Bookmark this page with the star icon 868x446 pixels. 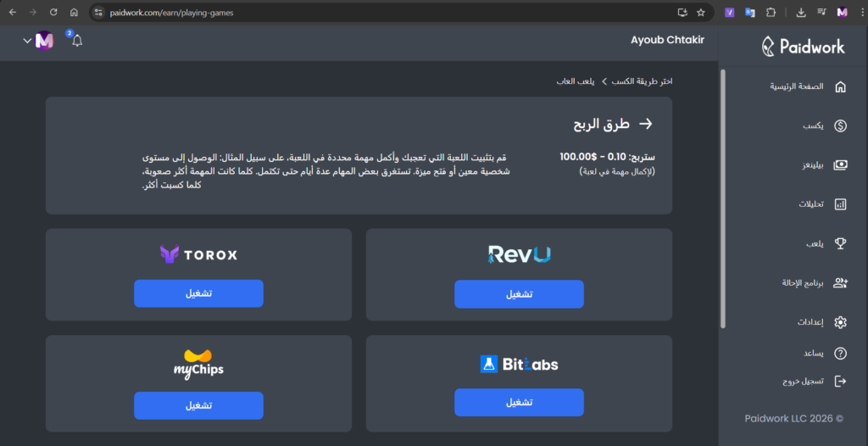701,12
